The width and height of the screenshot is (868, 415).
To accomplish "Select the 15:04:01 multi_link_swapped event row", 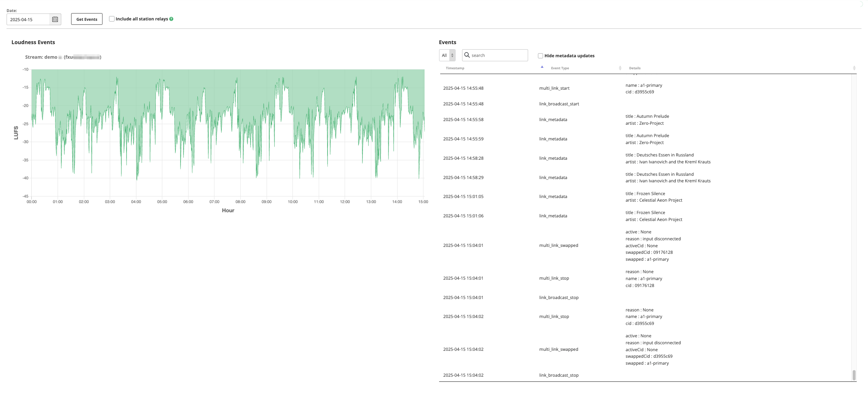I will click(558, 245).
